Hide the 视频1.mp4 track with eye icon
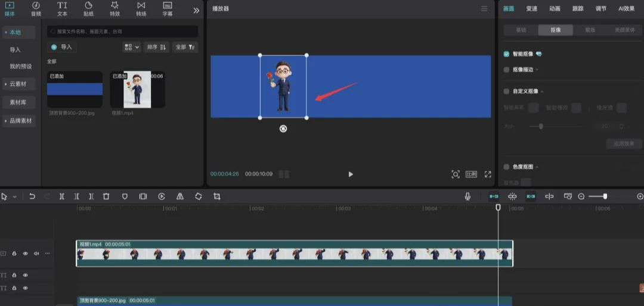 pyautogui.click(x=25, y=254)
